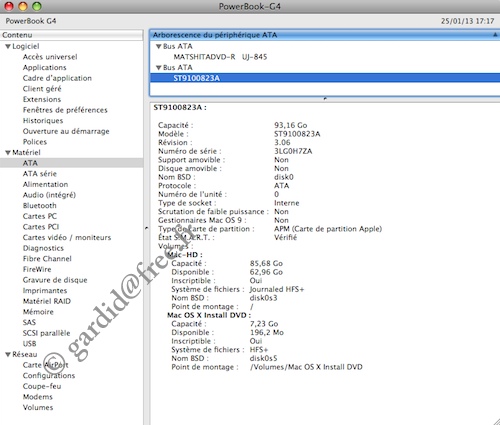Screen dimensions: 500x425
Task: Open Applications in the sidebar
Action: 45,68
